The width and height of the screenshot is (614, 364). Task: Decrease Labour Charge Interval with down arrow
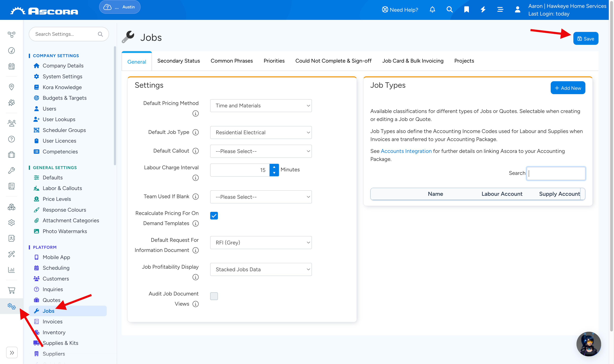tap(274, 173)
